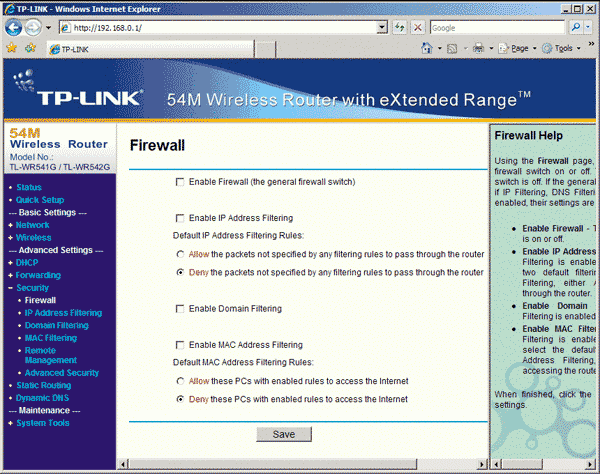Image resolution: width=600 pixels, height=474 pixels.
Task: Open Remote Management sidebar page
Action: pos(51,355)
